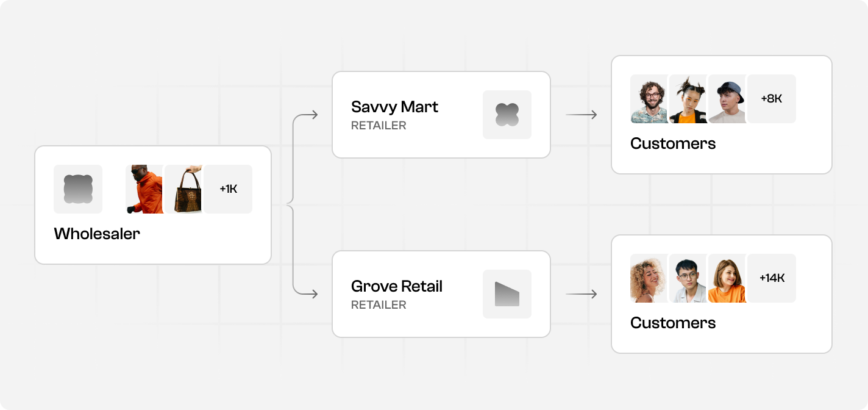The width and height of the screenshot is (868, 410).
Task: Select the curly-haired man with glasses avatar
Action: (649, 99)
